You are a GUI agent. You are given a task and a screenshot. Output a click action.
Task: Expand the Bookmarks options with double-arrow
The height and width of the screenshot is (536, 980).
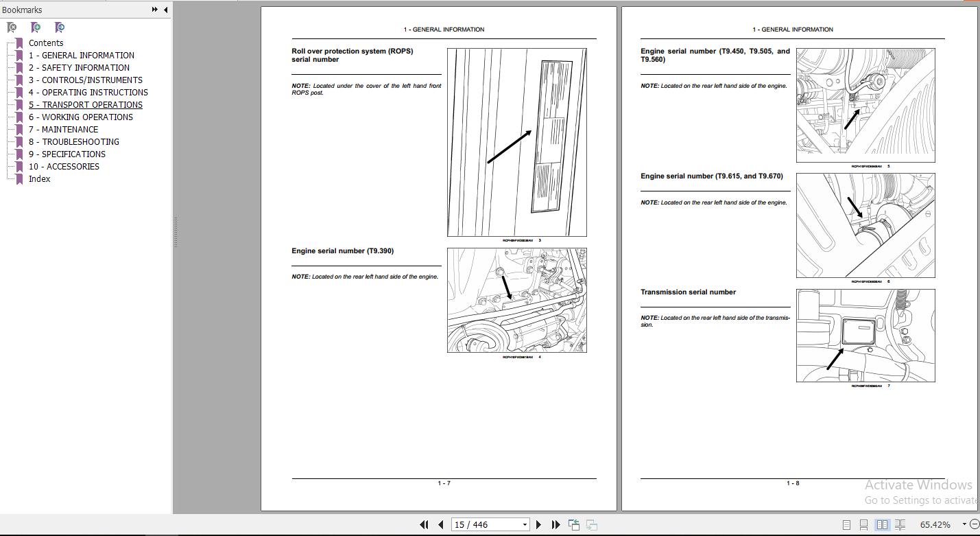pos(154,10)
